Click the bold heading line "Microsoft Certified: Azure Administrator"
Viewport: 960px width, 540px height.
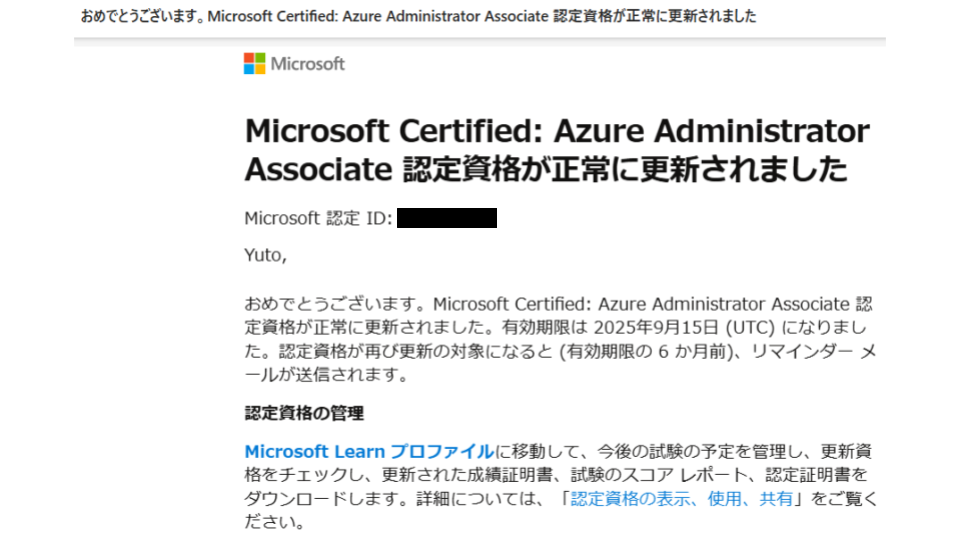click(x=557, y=131)
